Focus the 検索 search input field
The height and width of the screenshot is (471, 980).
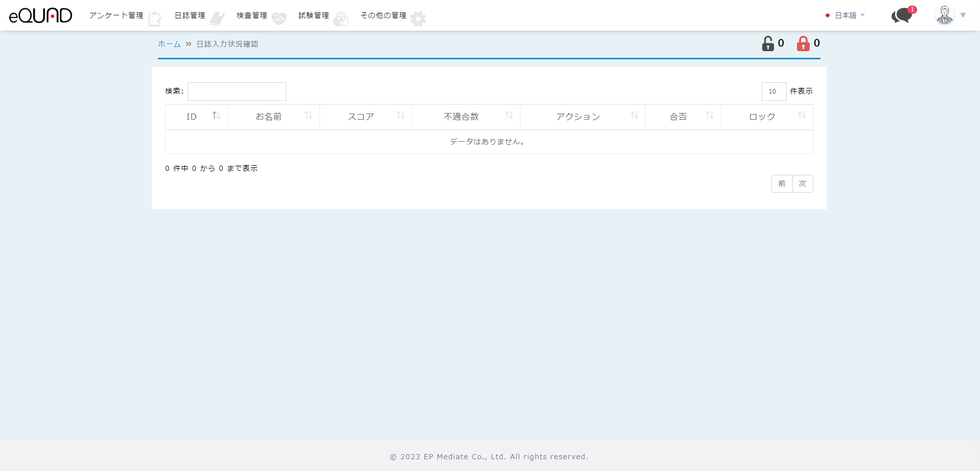[237, 92]
